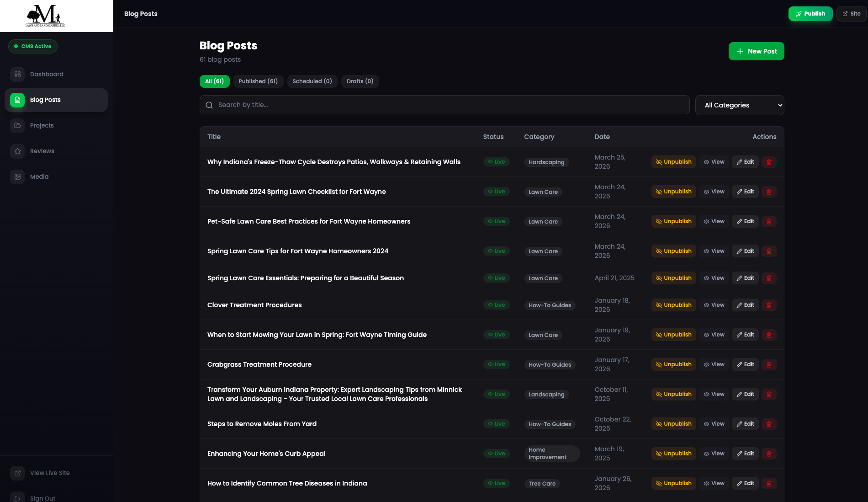Unpublish the Steps to Remove Moles From Yard post
Screen dimensions: 868x502
pyautogui.click(x=673, y=424)
